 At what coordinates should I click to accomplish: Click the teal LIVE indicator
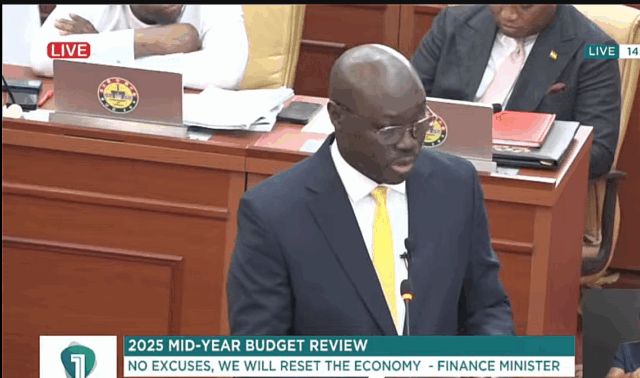(601, 51)
